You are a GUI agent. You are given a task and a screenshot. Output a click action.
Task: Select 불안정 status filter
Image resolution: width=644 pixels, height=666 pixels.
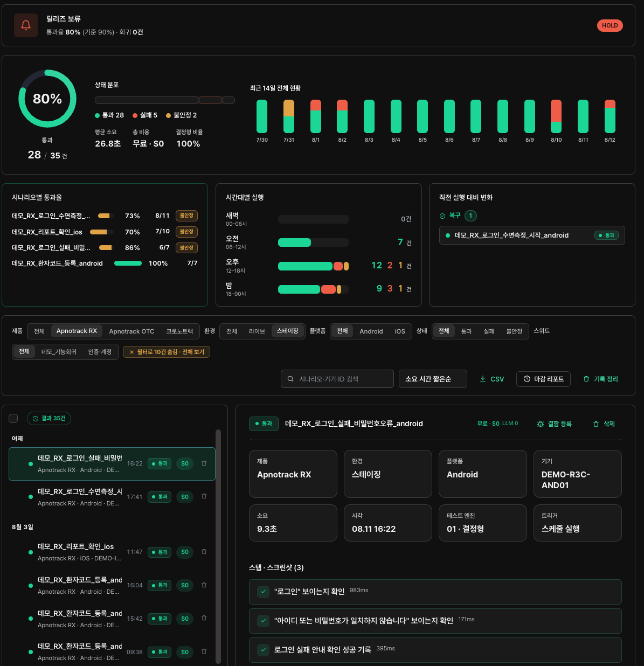[x=514, y=331]
